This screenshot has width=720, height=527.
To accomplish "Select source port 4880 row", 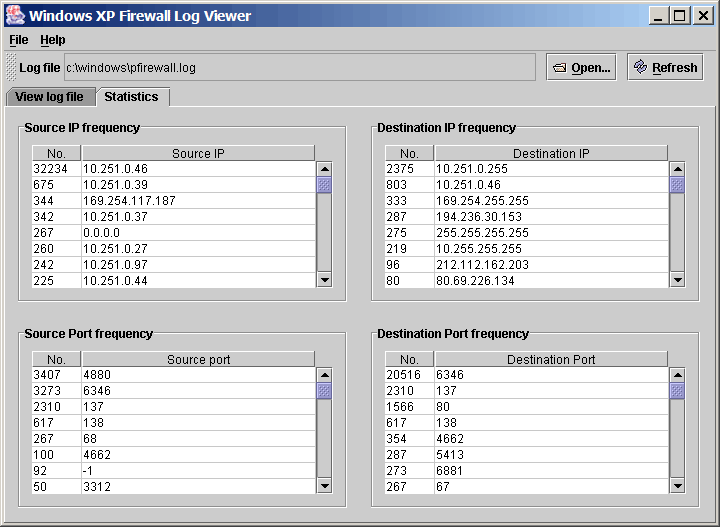I will (174, 375).
